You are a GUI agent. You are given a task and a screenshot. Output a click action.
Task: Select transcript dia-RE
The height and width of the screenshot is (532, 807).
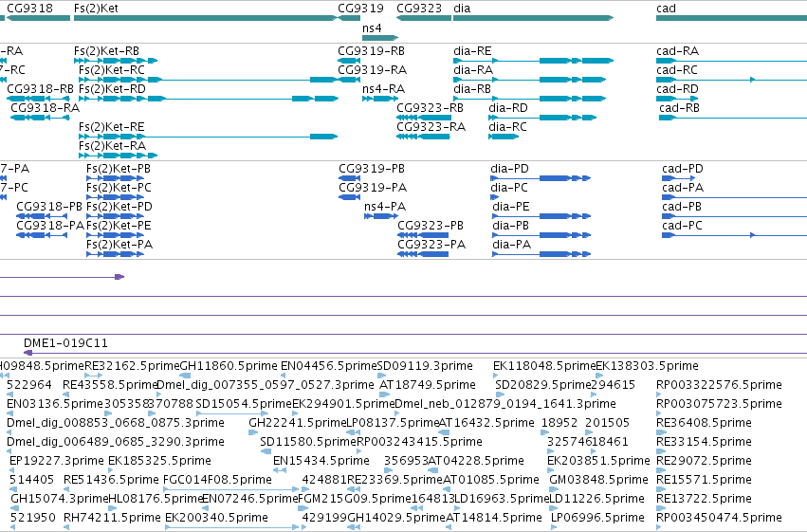[x=472, y=51]
